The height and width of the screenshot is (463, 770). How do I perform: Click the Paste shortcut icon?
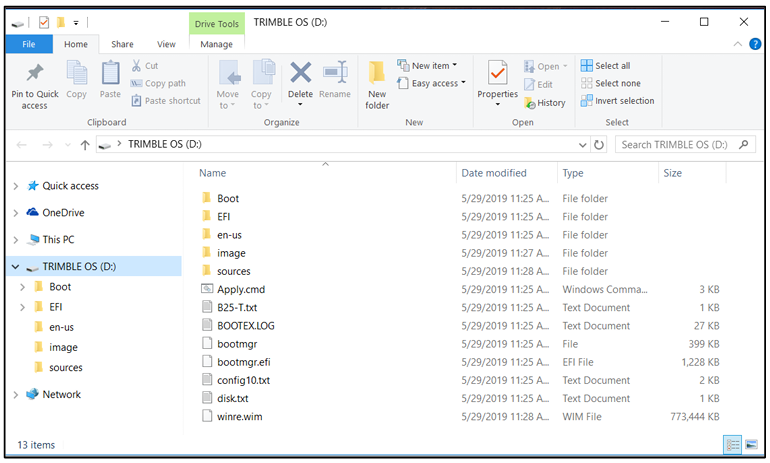coord(136,101)
